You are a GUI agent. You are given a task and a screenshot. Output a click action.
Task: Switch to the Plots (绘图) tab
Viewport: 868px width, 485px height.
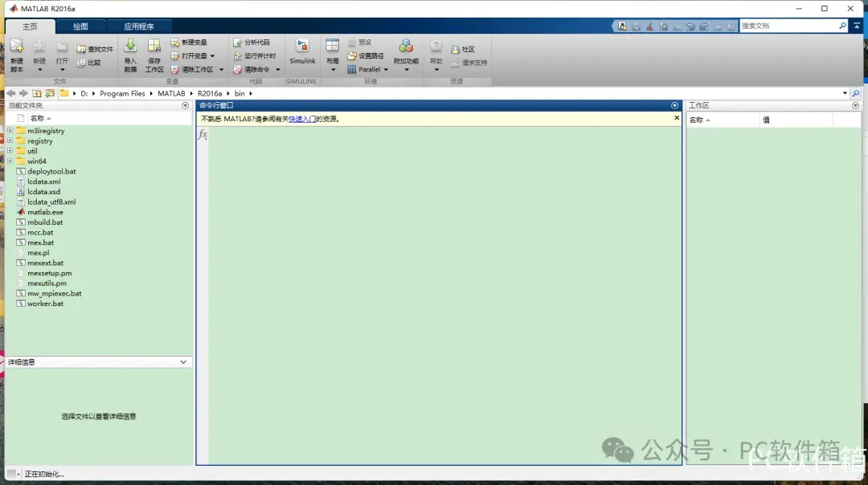coord(80,26)
